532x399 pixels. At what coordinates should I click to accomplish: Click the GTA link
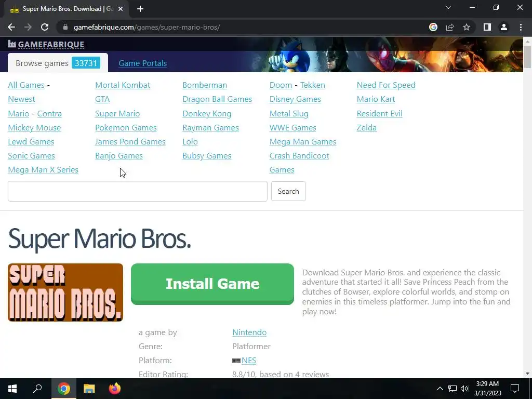102,99
